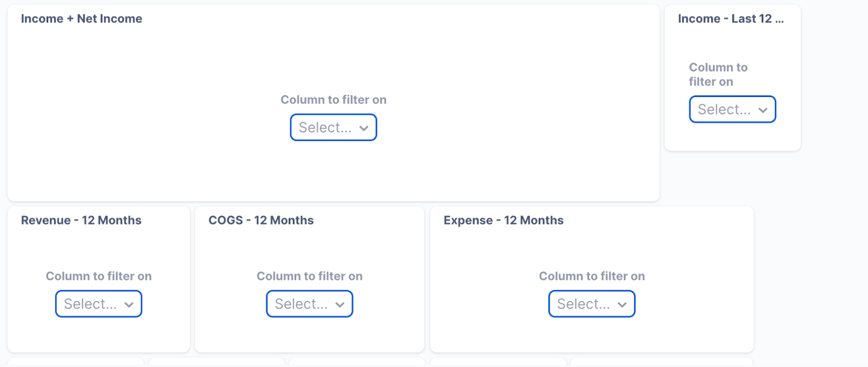The height and width of the screenshot is (367, 868).
Task: Click Column to filter on label in Income - Last 12
Action: click(x=718, y=74)
